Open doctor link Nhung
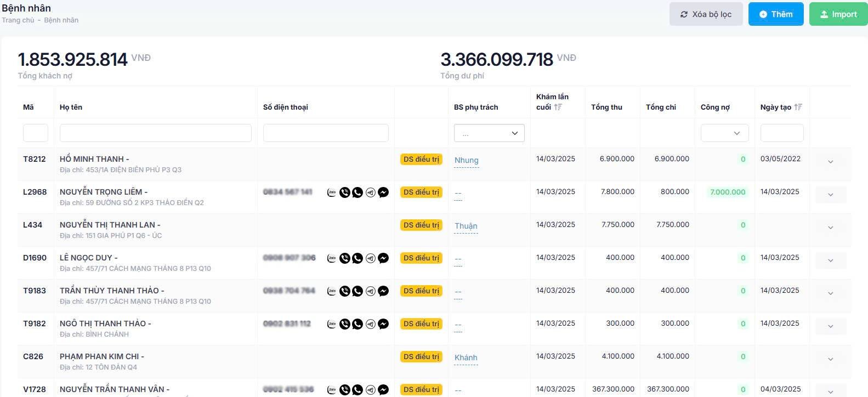868x397 pixels. point(467,160)
